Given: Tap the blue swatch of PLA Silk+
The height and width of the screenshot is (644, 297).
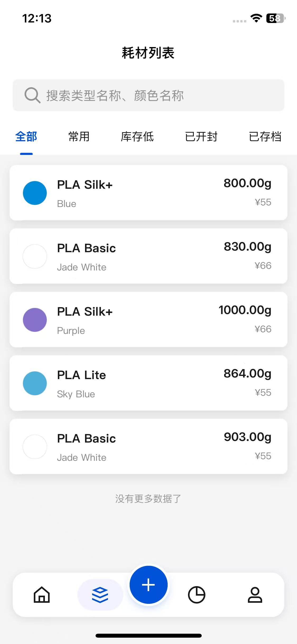Looking at the screenshot, I should coord(35,193).
